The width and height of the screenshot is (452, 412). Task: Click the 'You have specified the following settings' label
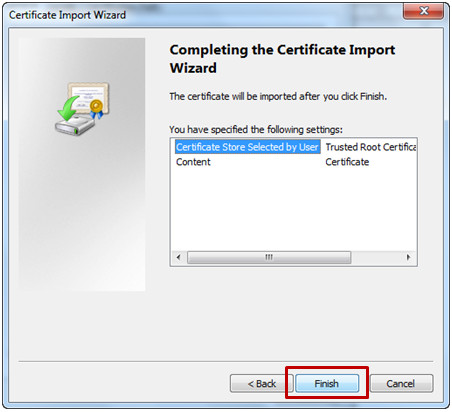(x=256, y=129)
